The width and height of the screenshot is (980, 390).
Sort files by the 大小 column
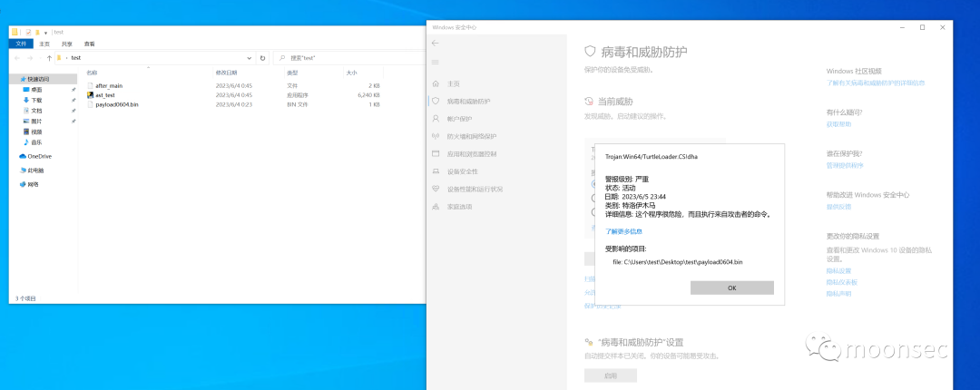351,73
